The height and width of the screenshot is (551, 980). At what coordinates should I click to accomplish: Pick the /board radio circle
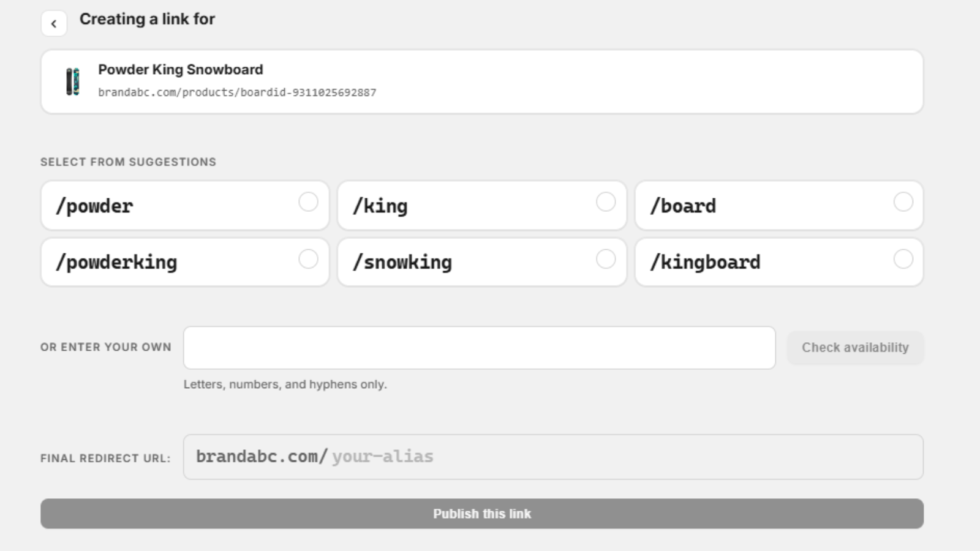pyautogui.click(x=903, y=202)
